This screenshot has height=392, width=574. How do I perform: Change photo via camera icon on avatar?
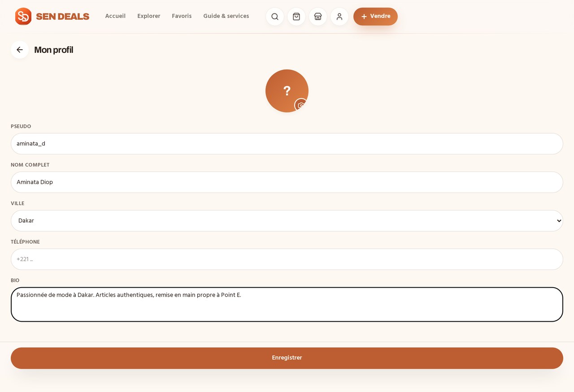[x=301, y=105]
